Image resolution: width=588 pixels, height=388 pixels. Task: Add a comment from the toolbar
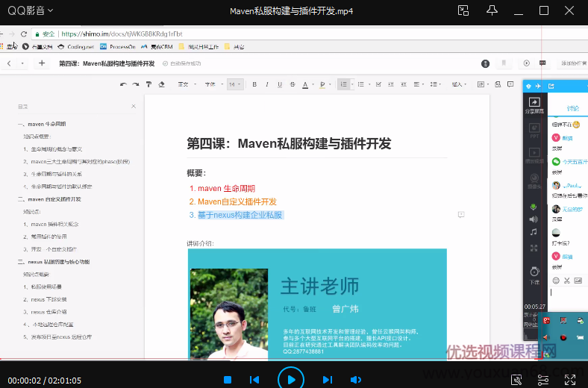(x=510, y=84)
